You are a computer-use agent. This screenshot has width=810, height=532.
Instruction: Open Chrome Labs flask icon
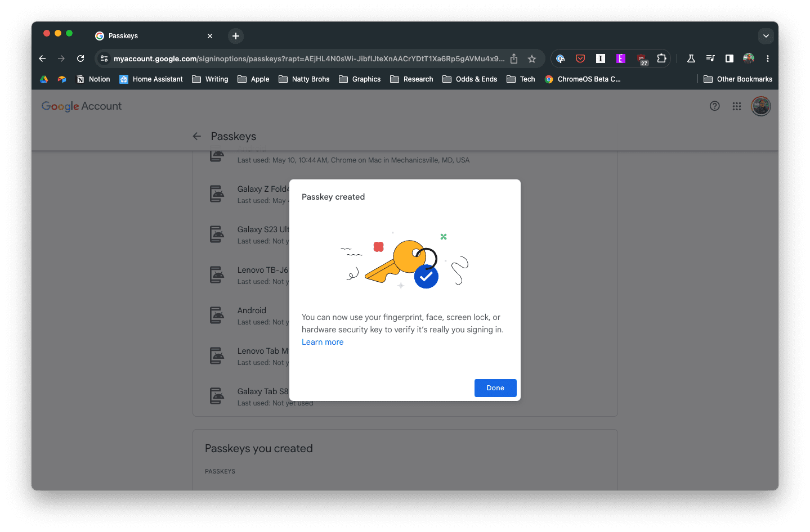(x=691, y=58)
